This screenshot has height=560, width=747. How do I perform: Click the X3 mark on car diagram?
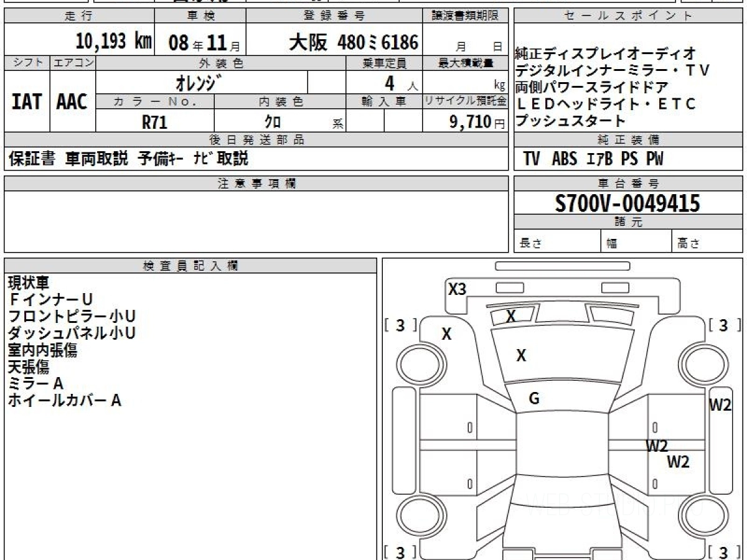[458, 289]
